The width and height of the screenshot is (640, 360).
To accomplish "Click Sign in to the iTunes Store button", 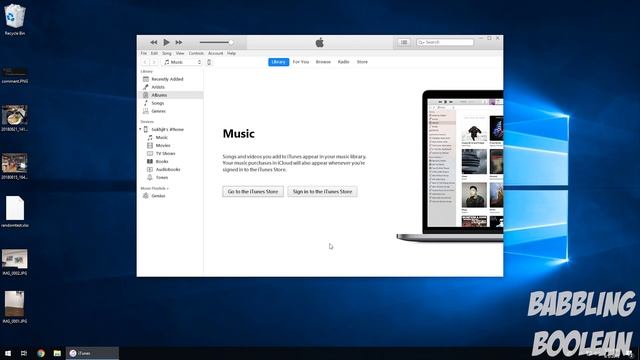I will click(322, 191).
